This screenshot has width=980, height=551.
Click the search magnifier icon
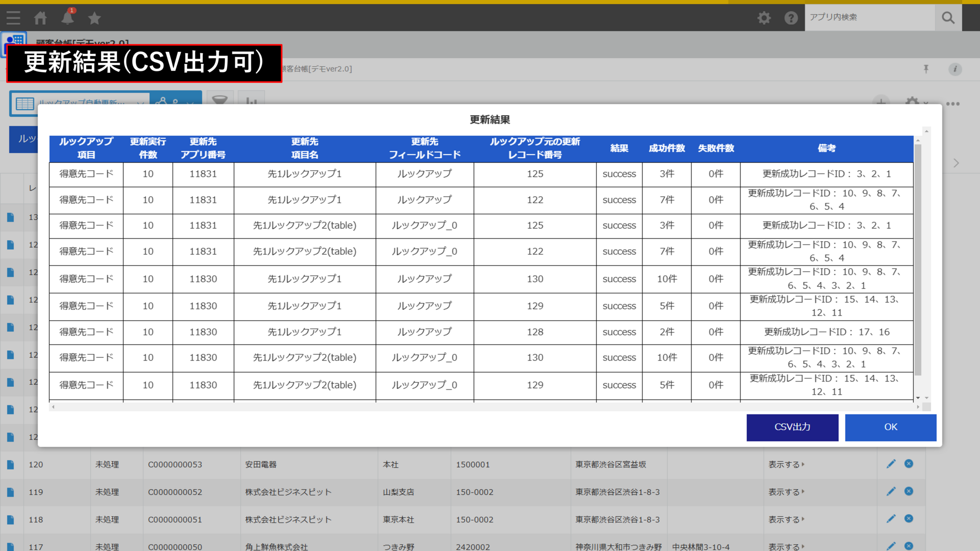(948, 18)
